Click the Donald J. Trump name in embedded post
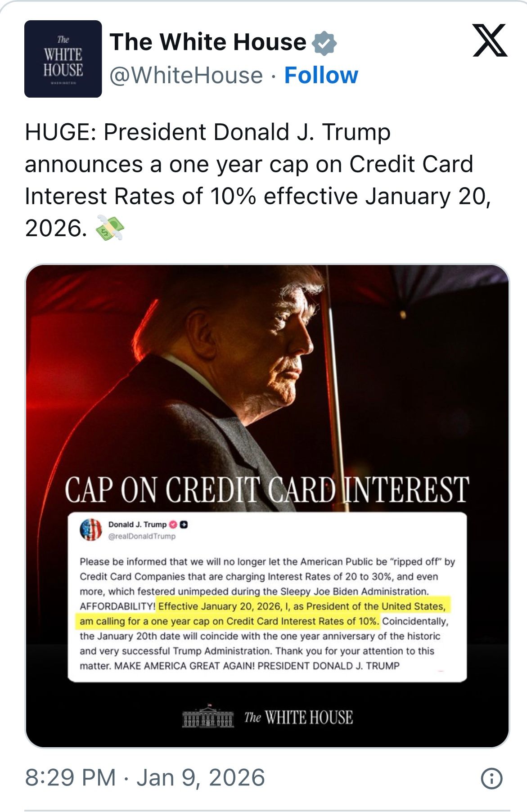The height and width of the screenshot is (812, 527). [137, 525]
